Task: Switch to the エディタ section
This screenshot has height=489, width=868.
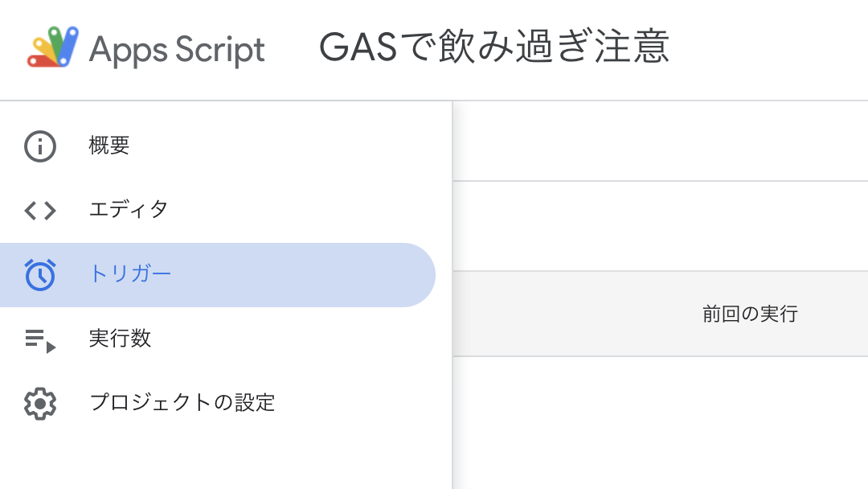Action: click(129, 210)
